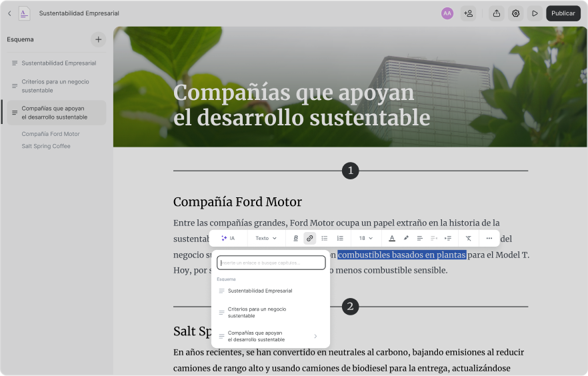Go to Salt Spring Coffee subsection in sidebar
Viewport: 588px width, 376px height.
46,146
